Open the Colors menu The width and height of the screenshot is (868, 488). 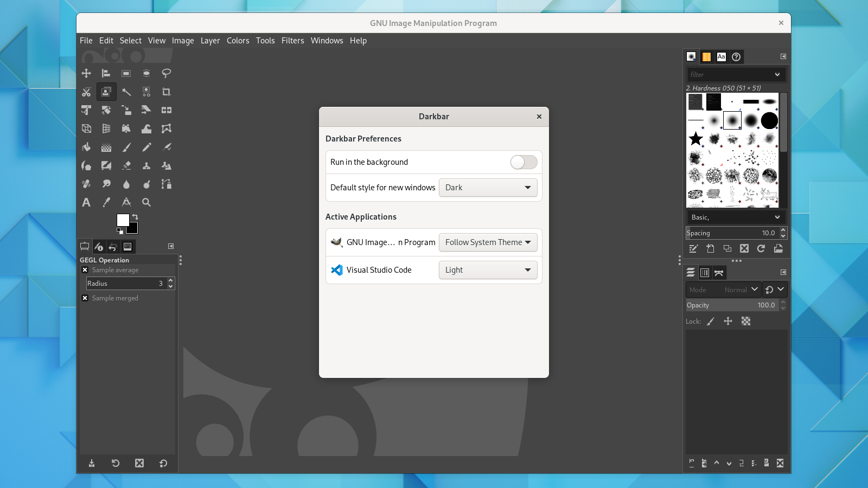[x=238, y=40]
